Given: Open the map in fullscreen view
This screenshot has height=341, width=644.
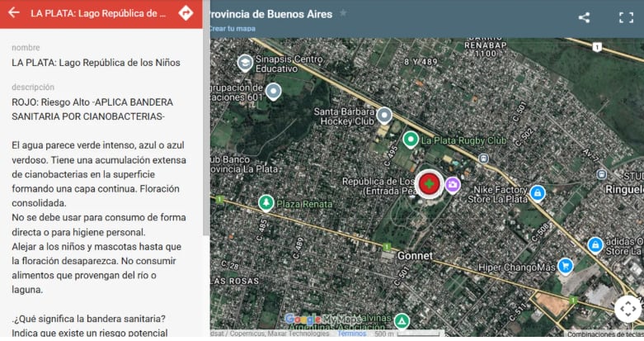Looking at the screenshot, I should [626, 17].
